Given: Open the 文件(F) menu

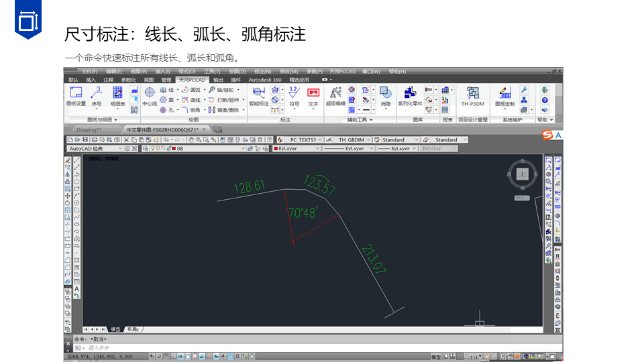Looking at the screenshot, I should click(x=89, y=72).
